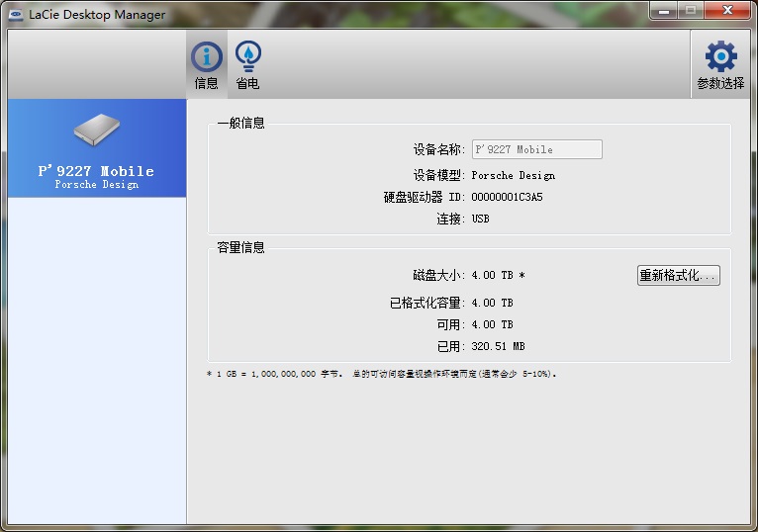Open the 省电 power-saving lightbulb icon
Image resolution: width=758 pixels, height=532 pixels.
click(x=247, y=55)
